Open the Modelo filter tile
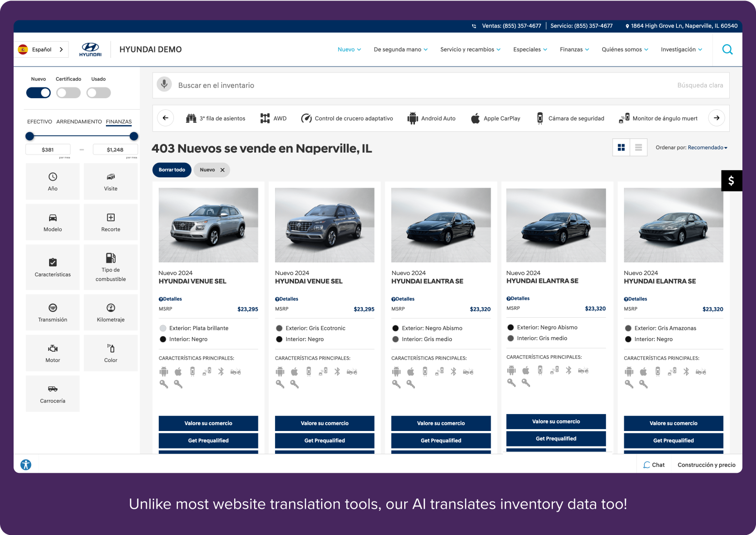 (52, 223)
